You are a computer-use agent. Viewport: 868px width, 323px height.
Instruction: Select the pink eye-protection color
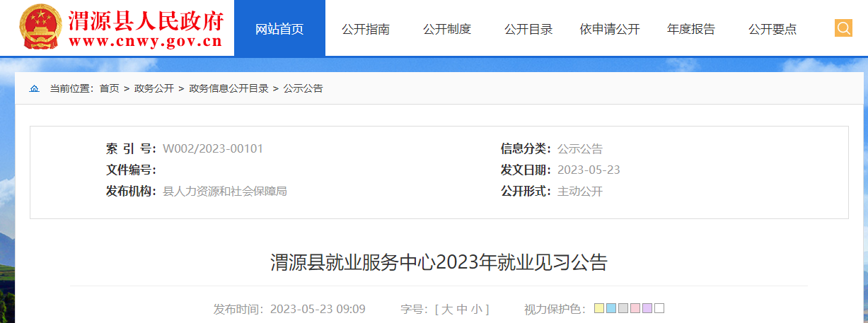[x=635, y=308]
